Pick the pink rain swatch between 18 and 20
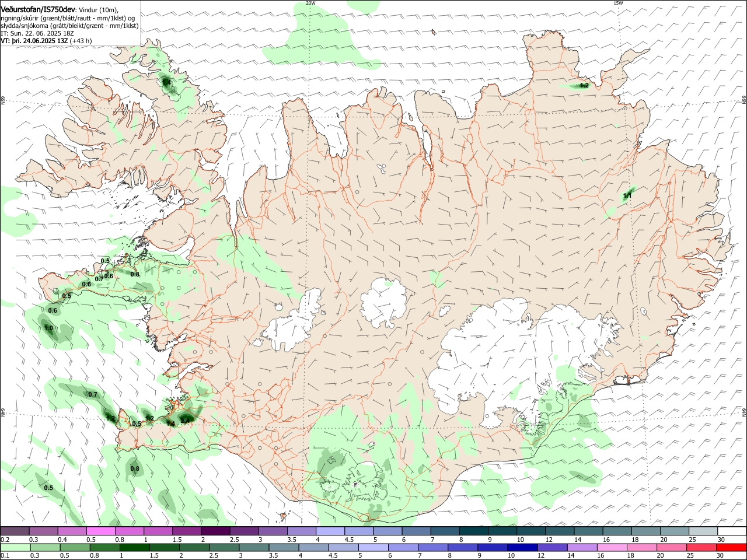The width and height of the screenshot is (747, 560). click(643, 548)
